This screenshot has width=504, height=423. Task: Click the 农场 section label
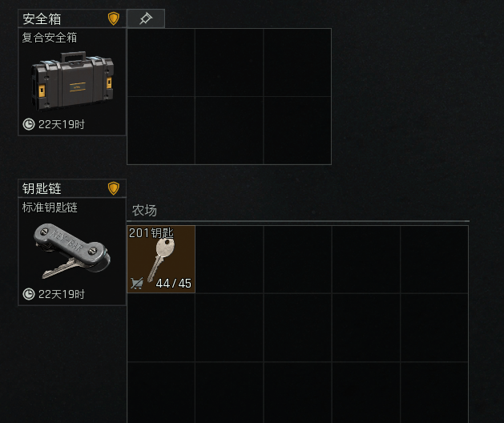[144, 211]
